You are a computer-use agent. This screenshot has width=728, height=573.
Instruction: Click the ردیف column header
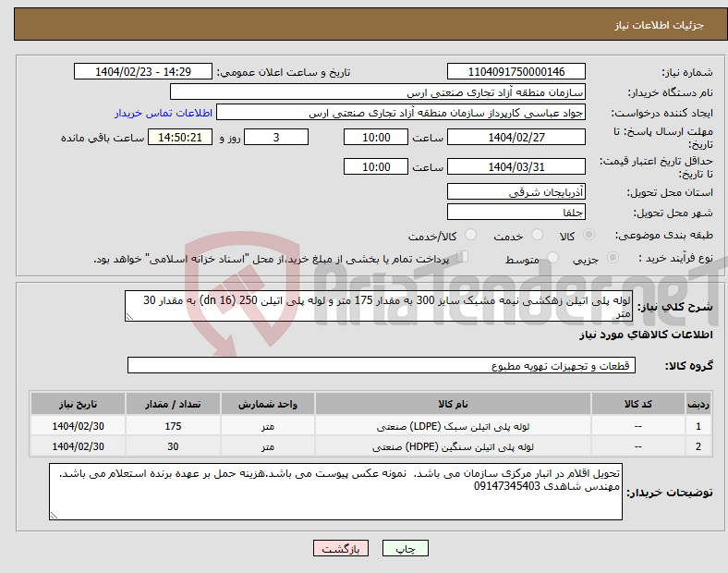coord(698,404)
